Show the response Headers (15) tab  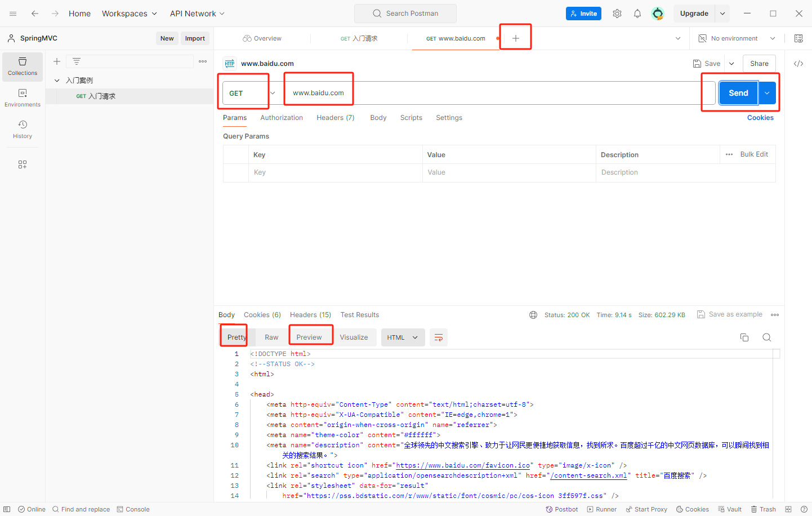pyautogui.click(x=310, y=315)
